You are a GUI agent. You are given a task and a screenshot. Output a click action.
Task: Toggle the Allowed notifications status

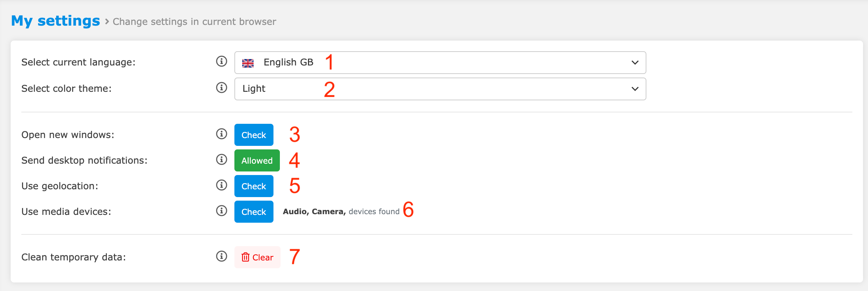point(256,160)
